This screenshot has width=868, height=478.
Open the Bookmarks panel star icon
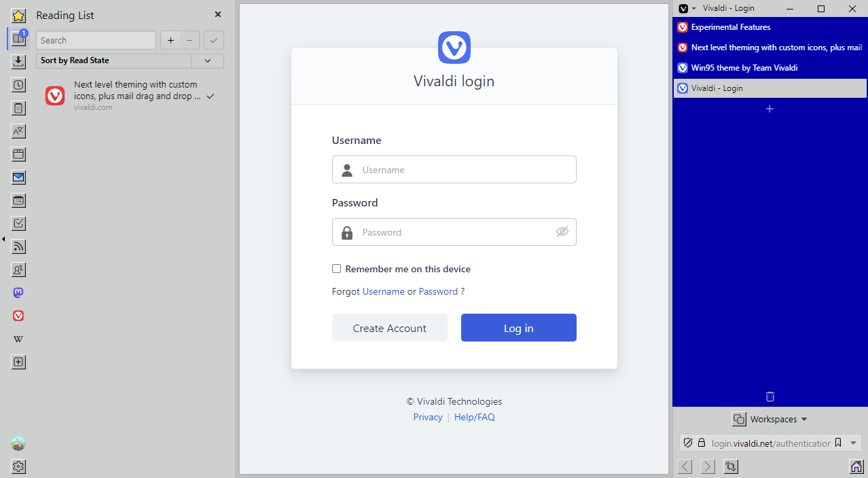click(x=18, y=16)
